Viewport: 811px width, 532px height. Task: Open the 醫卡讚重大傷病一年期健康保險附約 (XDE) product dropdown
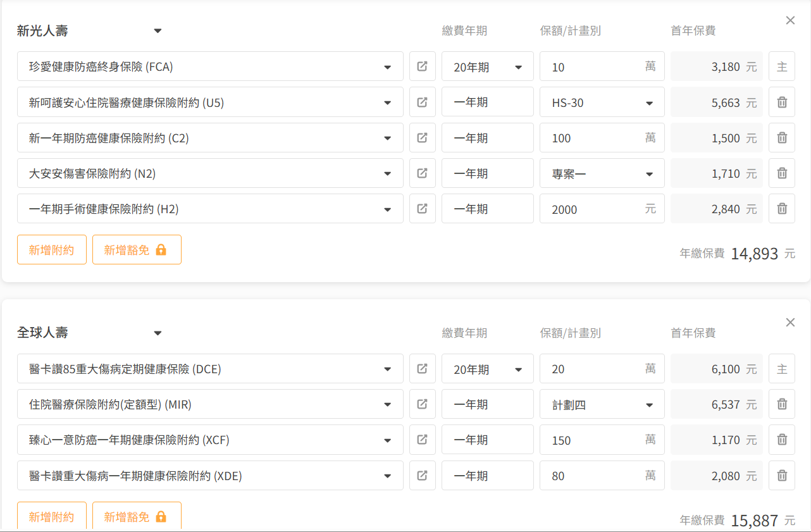[210, 475]
